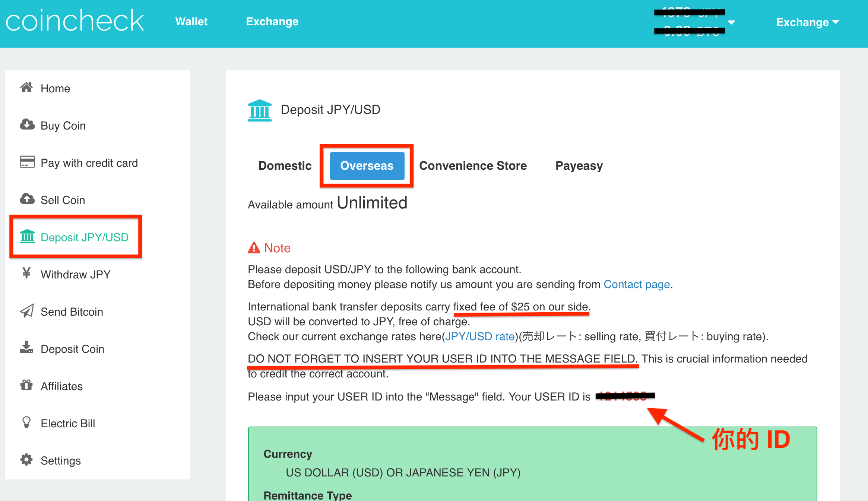Open the Home sidebar item
The width and height of the screenshot is (868, 501).
[x=55, y=88]
